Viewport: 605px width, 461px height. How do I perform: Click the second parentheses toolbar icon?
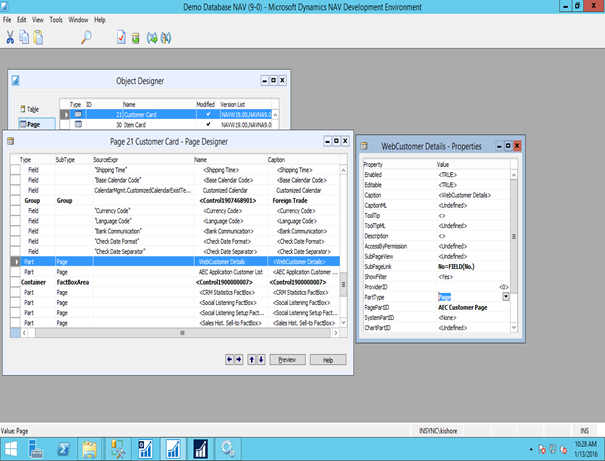click(x=166, y=38)
